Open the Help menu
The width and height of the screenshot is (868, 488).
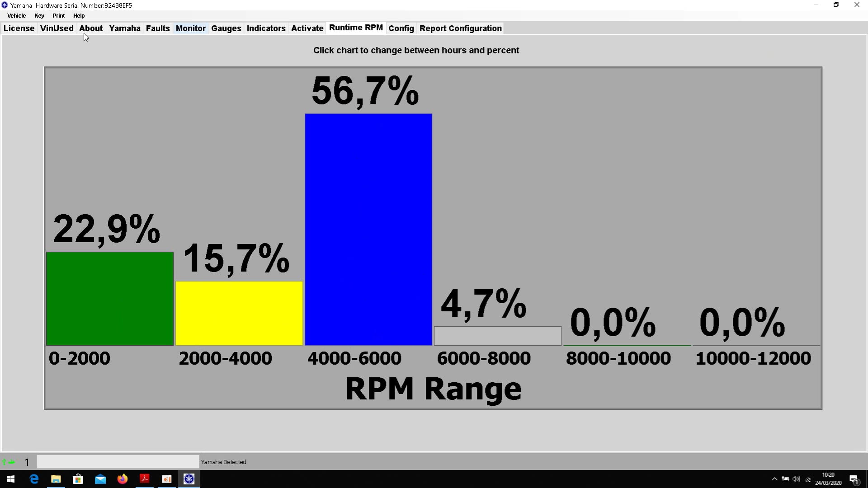[x=79, y=15]
